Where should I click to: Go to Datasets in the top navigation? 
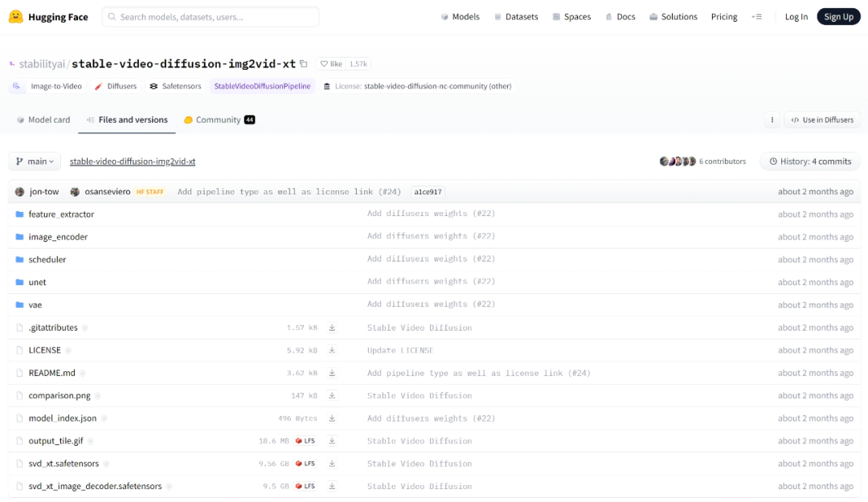(516, 17)
